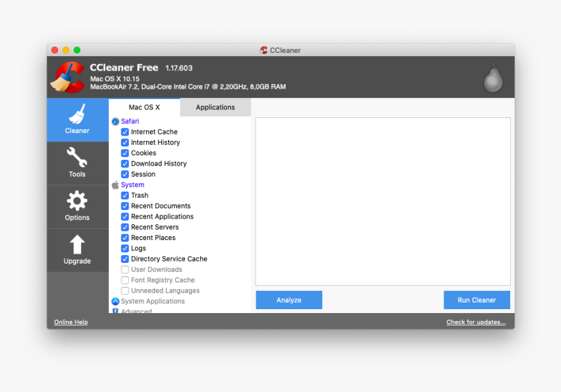Click the MacBookAir hardware info line

[188, 87]
